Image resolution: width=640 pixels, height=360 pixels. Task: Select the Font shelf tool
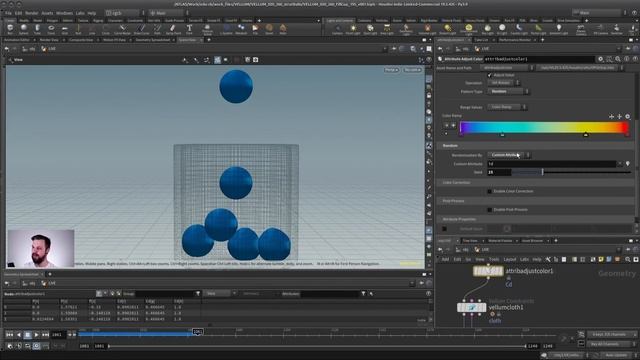coord(189,29)
